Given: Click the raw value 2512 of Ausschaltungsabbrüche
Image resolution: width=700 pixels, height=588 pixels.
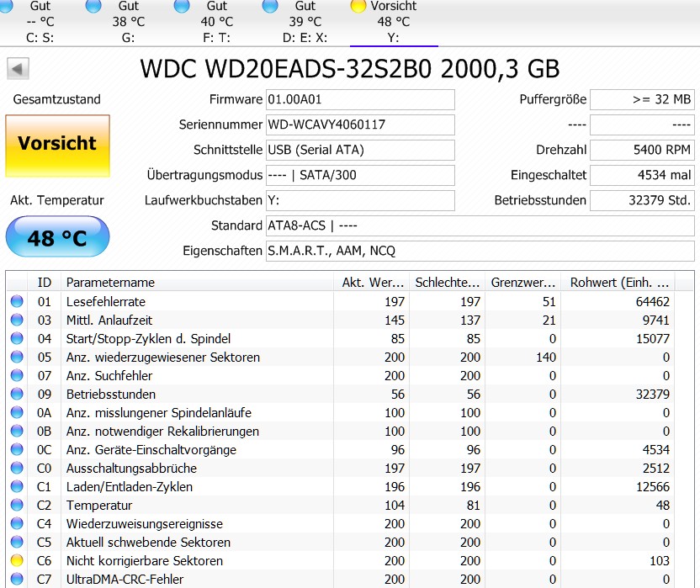Looking at the screenshot, I should point(656,469).
